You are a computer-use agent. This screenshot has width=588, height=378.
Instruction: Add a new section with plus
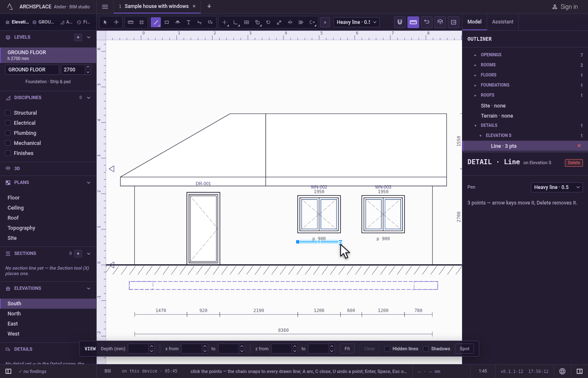(x=78, y=254)
